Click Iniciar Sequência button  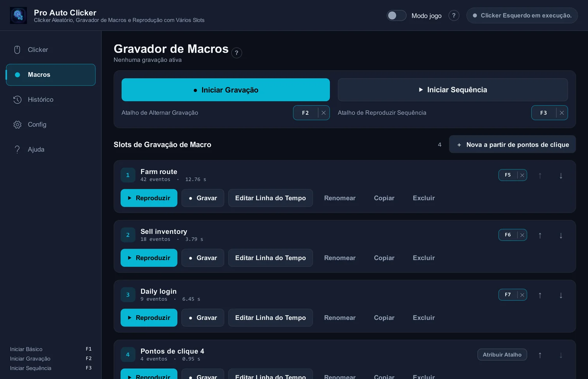pyautogui.click(x=453, y=90)
